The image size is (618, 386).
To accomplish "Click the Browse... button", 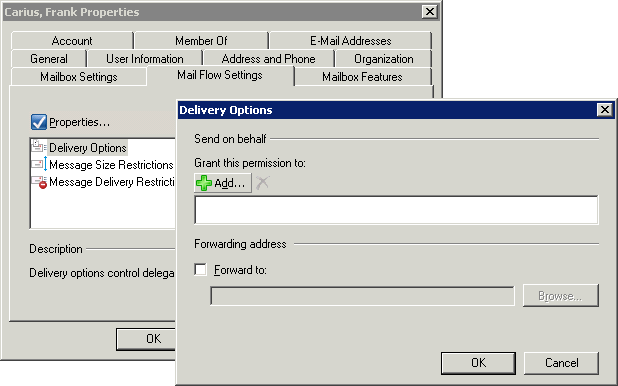I will pyautogui.click(x=560, y=296).
